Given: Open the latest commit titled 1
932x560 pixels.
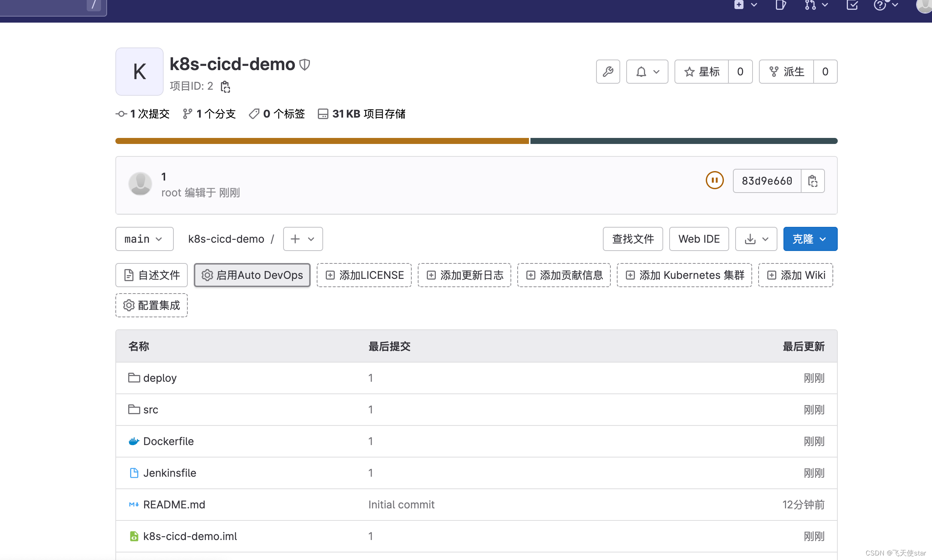Looking at the screenshot, I should 164,177.
